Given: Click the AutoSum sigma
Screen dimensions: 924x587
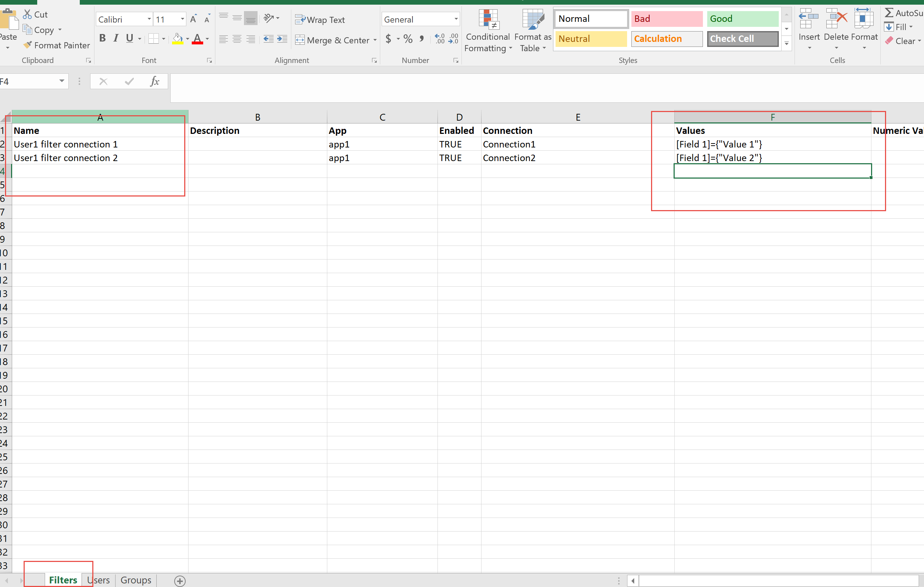Looking at the screenshot, I should 889,13.
